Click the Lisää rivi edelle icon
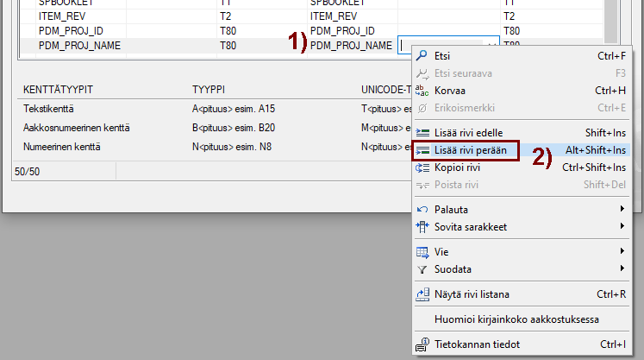This screenshot has height=360, width=644. [x=422, y=133]
